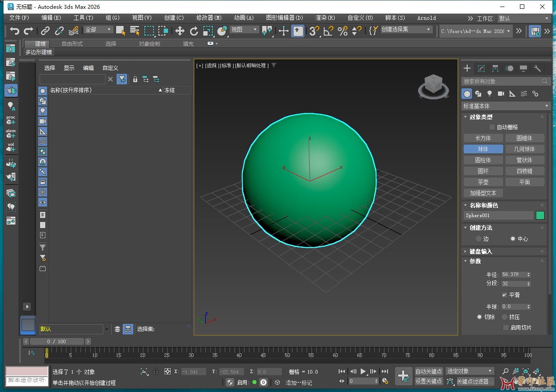The image size is (556, 392).
Task: Click the Play Animation button
Action: pos(363,371)
